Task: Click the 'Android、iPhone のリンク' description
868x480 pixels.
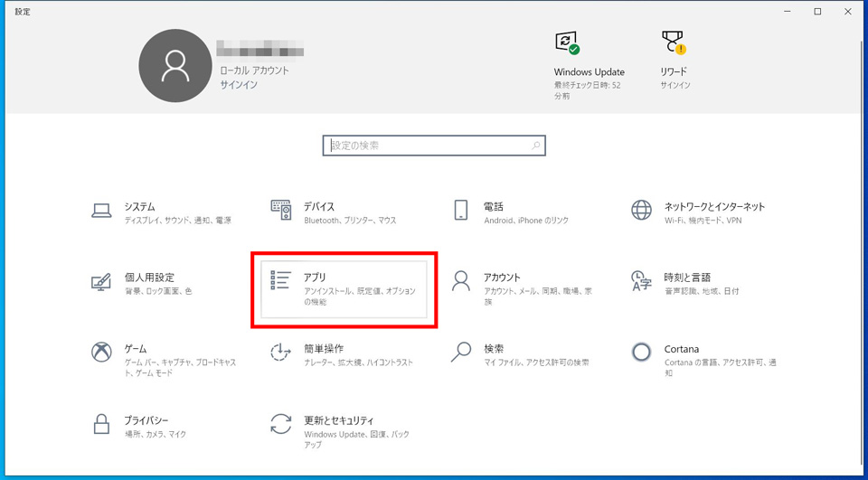Action: [x=526, y=221]
